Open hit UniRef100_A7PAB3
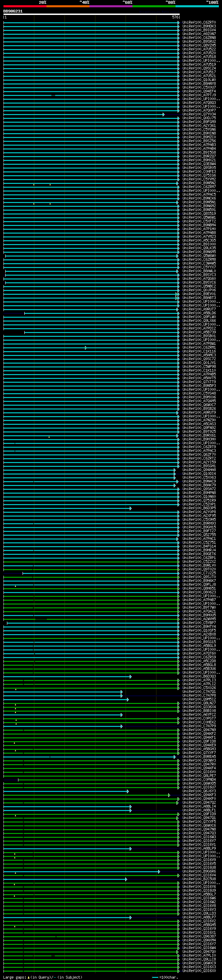The image size is (222, 980). tap(199, 145)
